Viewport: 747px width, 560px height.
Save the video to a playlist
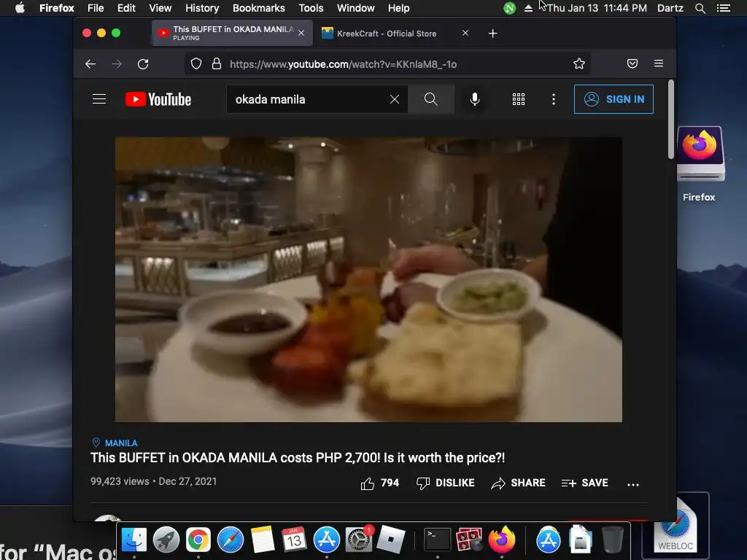(584, 483)
